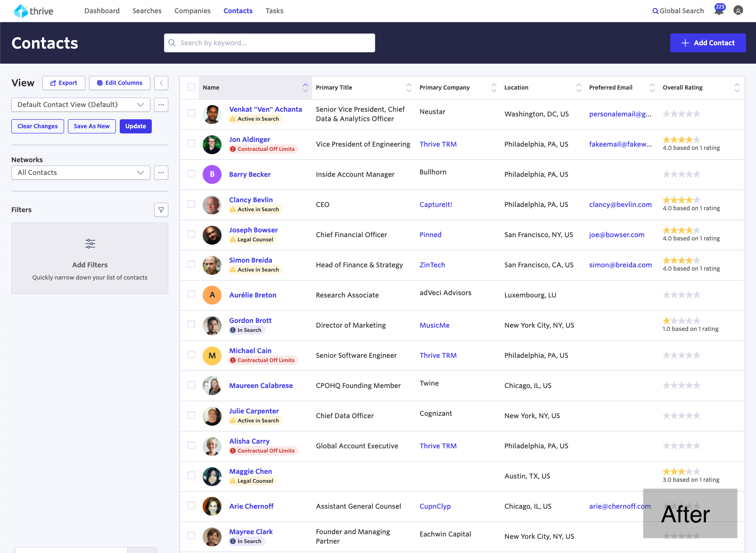Open the Companies nav item
The height and width of the screenshot is (553, 756).
point(192,11)
